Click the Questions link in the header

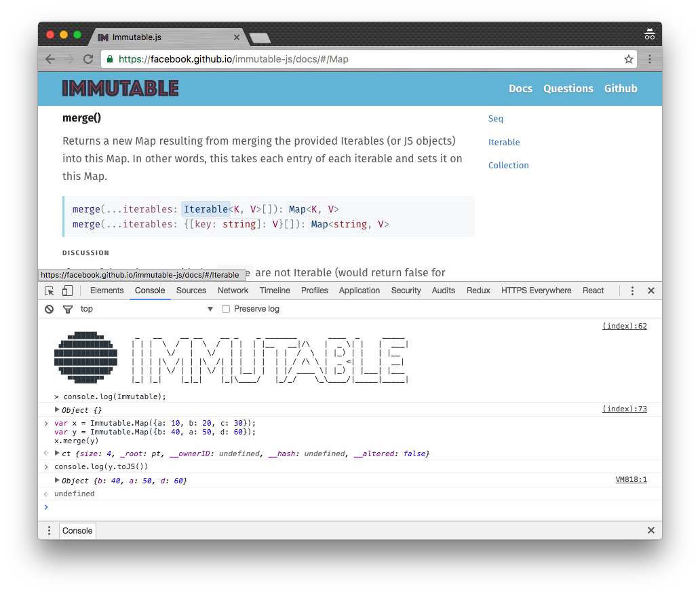point(568,88)
